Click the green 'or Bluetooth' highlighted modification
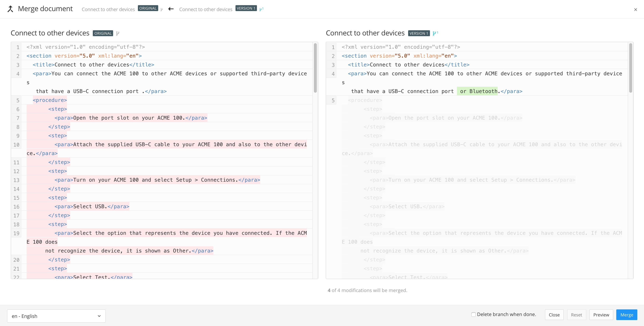 477,91
